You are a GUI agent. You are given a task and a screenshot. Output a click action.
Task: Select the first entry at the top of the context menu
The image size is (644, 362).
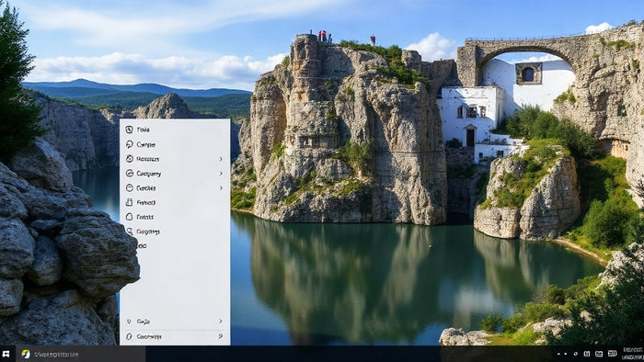(175, 130)
